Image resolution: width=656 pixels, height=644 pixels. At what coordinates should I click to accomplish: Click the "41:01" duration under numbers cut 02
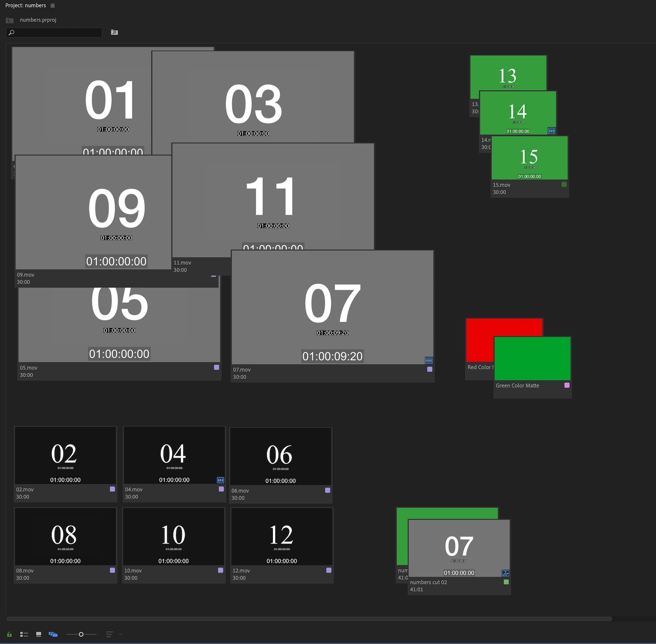pyautogui.click(x=416, y=590)
